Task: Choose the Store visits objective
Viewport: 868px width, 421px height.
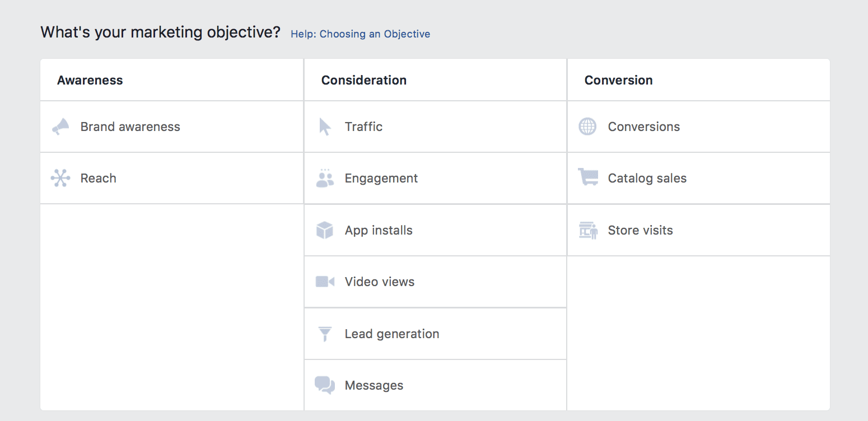Action: (640, 230)
